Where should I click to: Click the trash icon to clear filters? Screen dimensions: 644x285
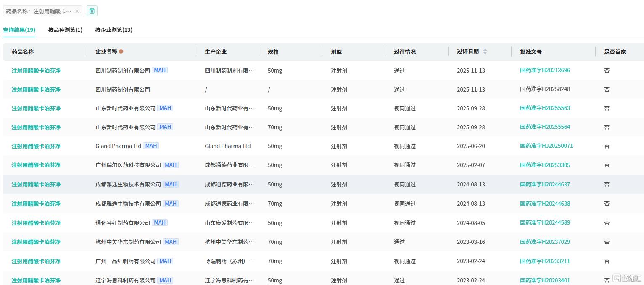[x=92, y=11]
